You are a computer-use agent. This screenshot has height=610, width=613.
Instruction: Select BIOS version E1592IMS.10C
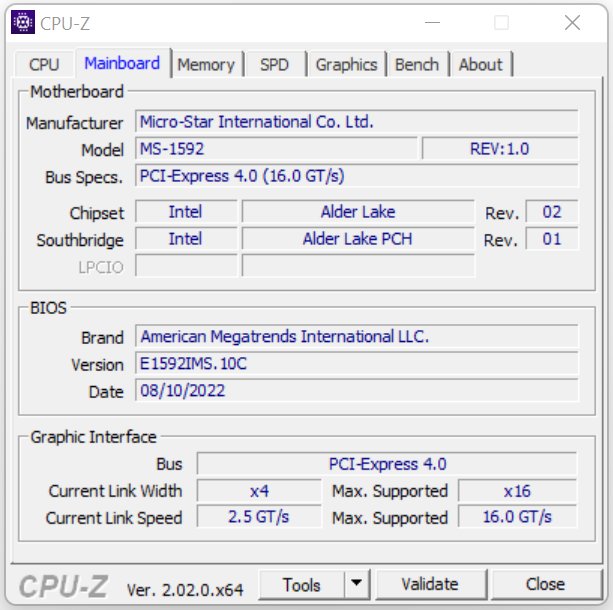[357, 363]
